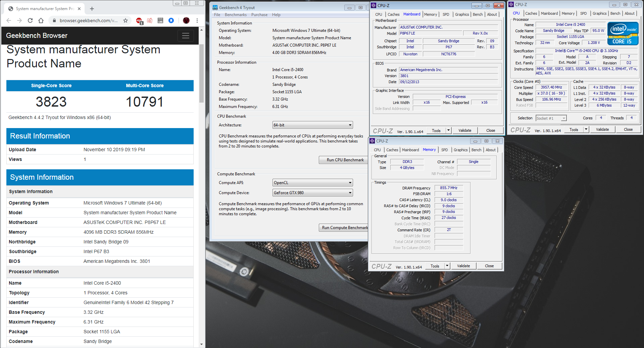Viewport: 644px width, 348px height.
Task: Open the Geekbench File menu
Action: [217, 15]
